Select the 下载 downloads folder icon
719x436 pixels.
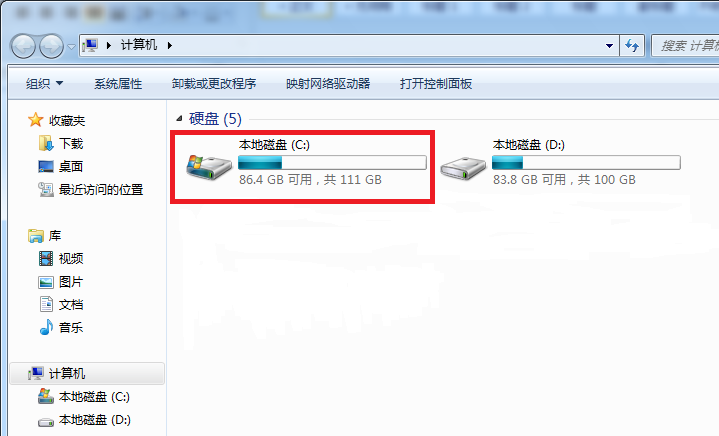pos(46,143)
